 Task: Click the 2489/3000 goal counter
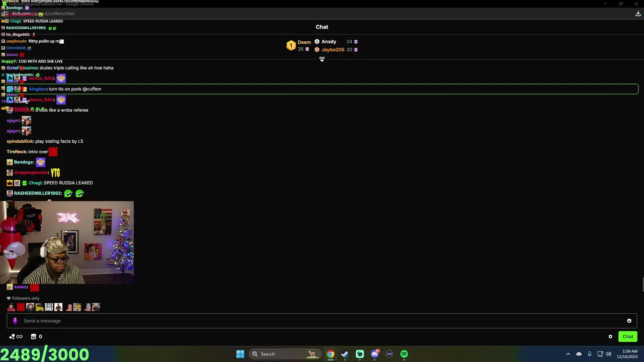[45, 354]
